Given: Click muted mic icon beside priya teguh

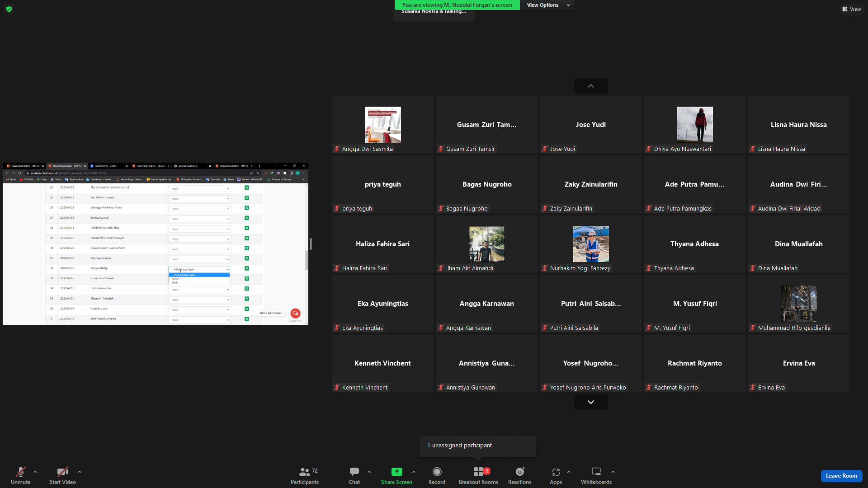Looking at the screenshot, I should [337, 209].
